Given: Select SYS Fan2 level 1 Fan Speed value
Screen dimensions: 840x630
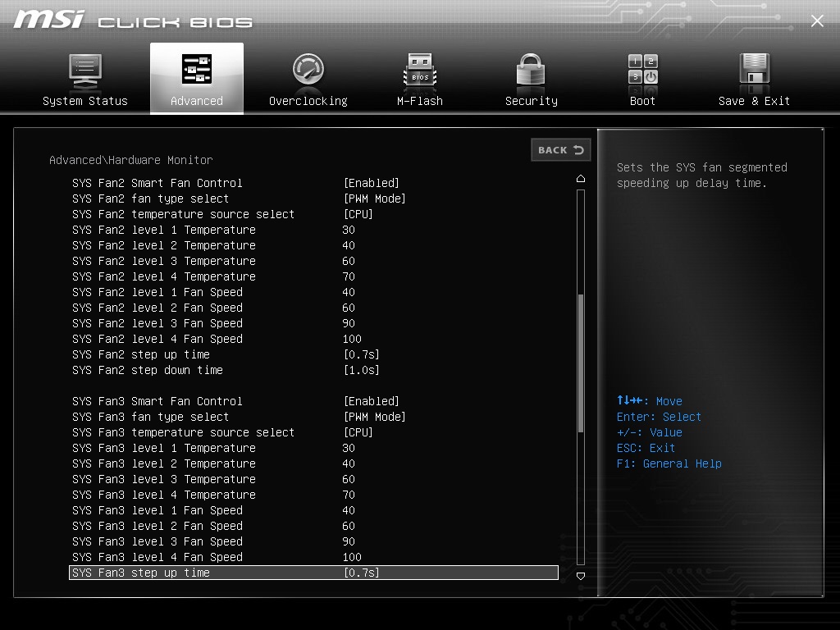Looking at the screenshot, I should coord(349,292).
